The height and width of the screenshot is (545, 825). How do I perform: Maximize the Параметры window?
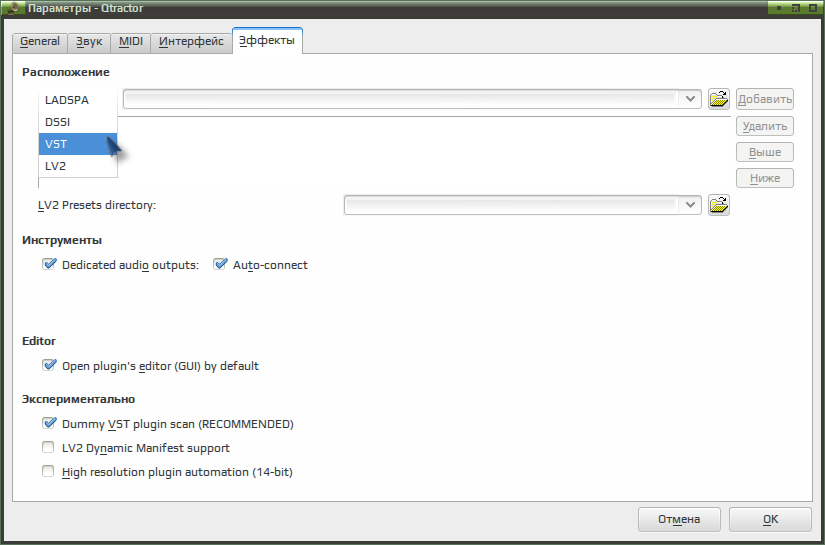click(x=795, y=8)
